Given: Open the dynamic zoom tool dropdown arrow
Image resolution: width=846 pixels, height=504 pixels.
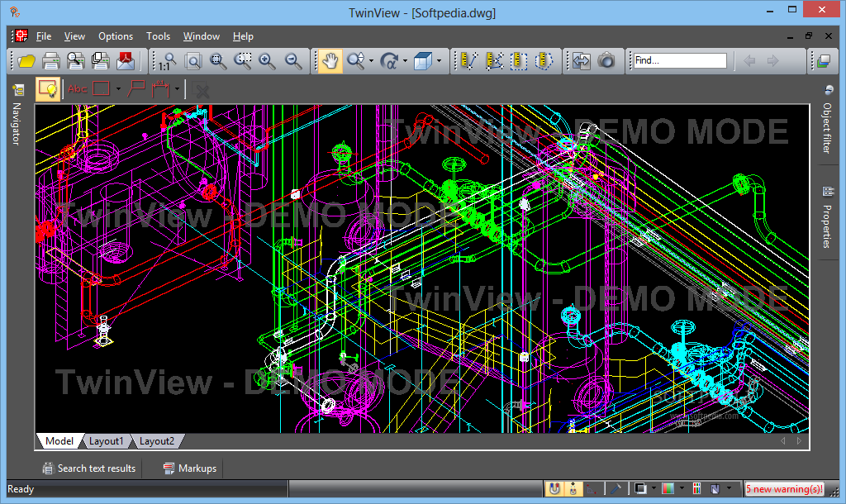Looking at the screenshot, I should point(371,61).
